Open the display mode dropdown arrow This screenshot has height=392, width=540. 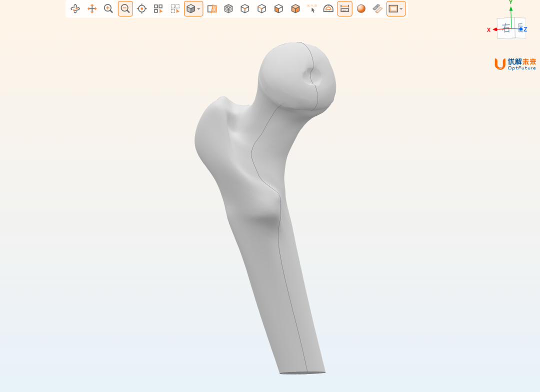198,9
